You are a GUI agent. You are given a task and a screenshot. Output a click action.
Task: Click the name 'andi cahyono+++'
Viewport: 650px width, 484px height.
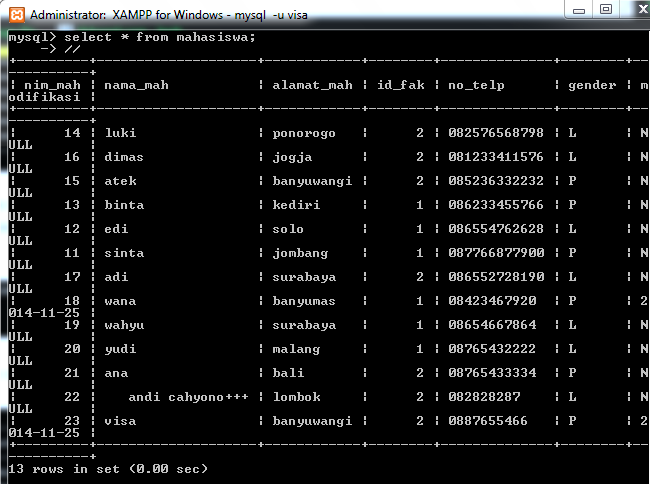[189, 397]
